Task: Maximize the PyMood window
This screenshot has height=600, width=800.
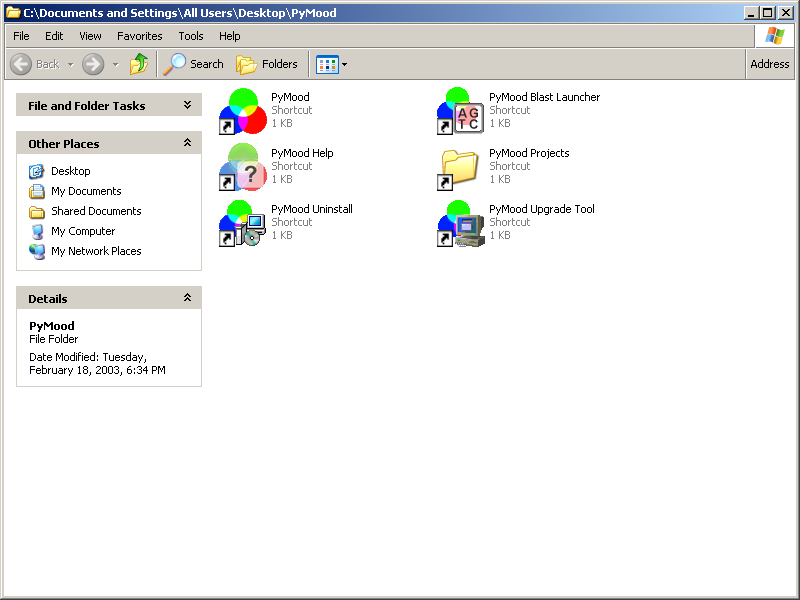Action: (x=767, y=13)
